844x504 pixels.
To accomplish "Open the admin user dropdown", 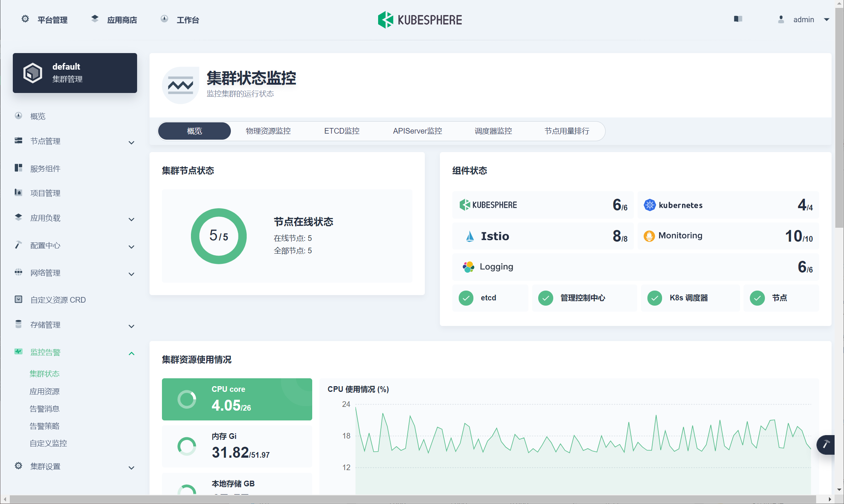I will pyautogui.click(x=804, y=20).
